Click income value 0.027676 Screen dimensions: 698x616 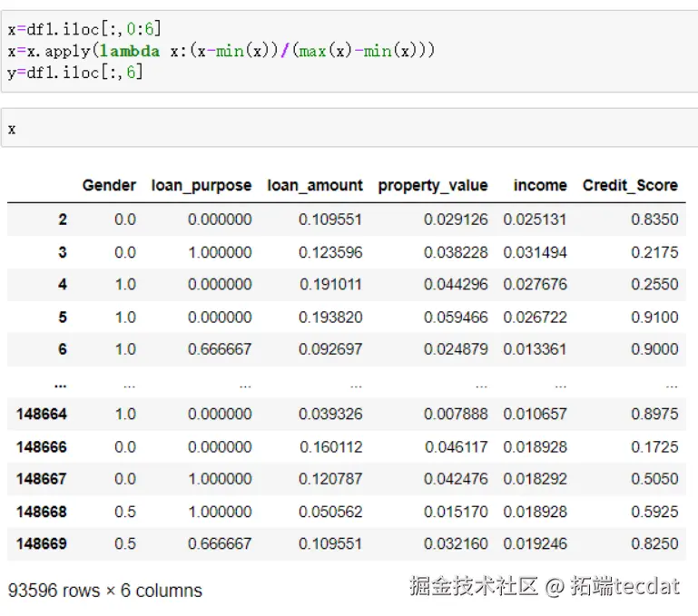click(536, 284)
